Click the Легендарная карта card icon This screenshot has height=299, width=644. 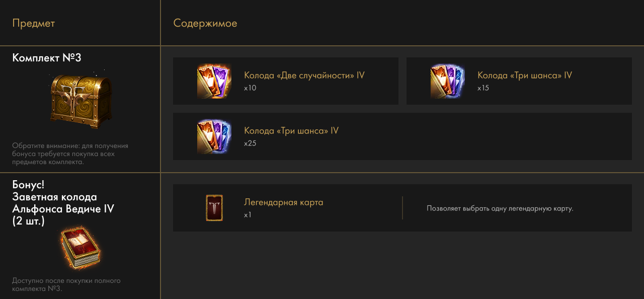pos(214,207)
